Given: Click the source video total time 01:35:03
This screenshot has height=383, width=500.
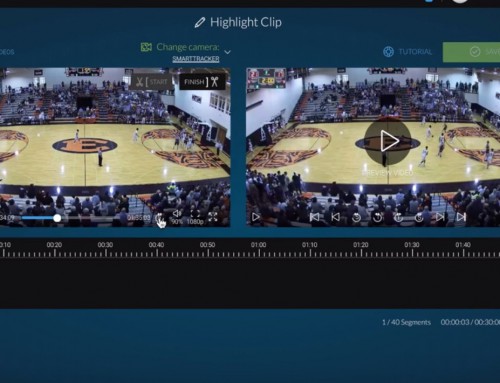Looking at the screenshot, I should point(139,218).
